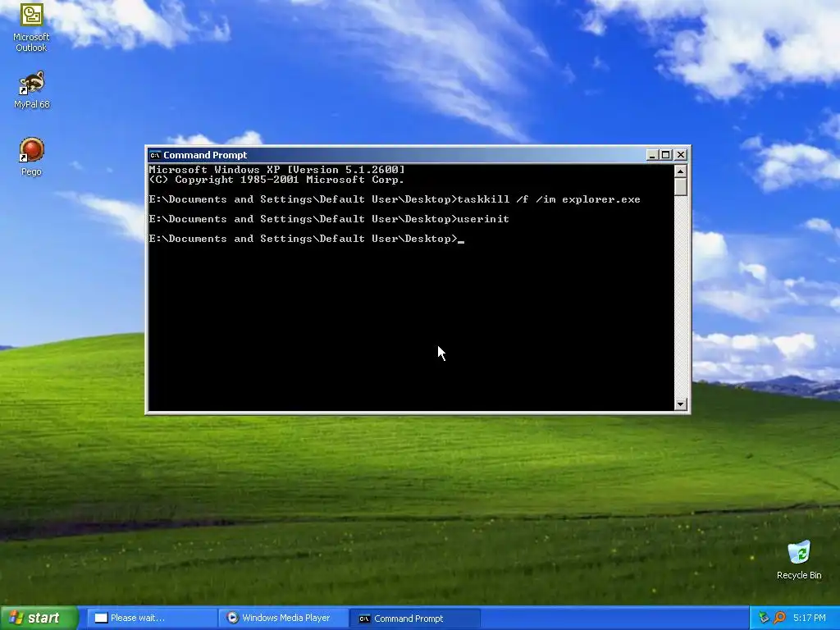
Task: Minimize the Command Prompt window
Action: click(652, 155)
